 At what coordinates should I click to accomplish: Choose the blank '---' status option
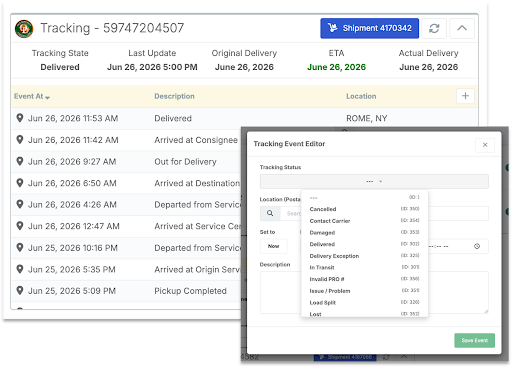[x=364, y=197]
